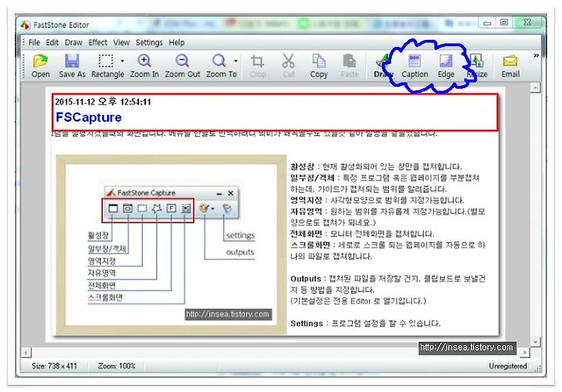Screen dimensions: 562x392
Task: Open the Draw tool
Action: [x=382, y=66]
